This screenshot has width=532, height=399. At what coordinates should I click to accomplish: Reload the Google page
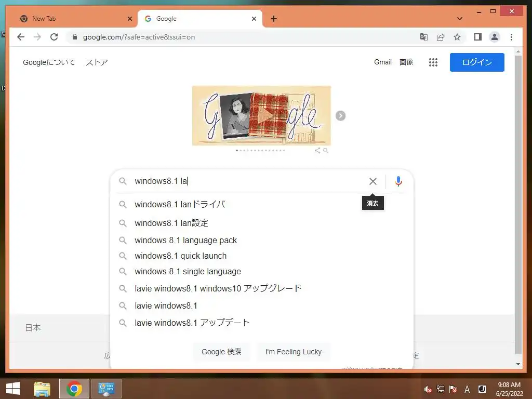coord(54,37)
